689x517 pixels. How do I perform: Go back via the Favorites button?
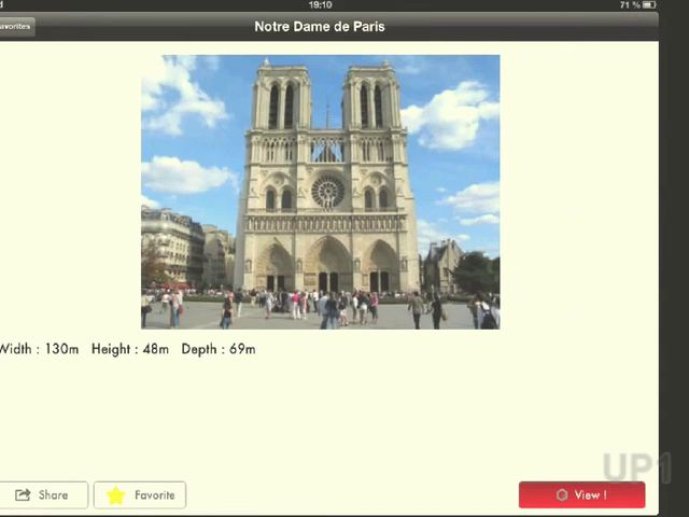[17, 26]
